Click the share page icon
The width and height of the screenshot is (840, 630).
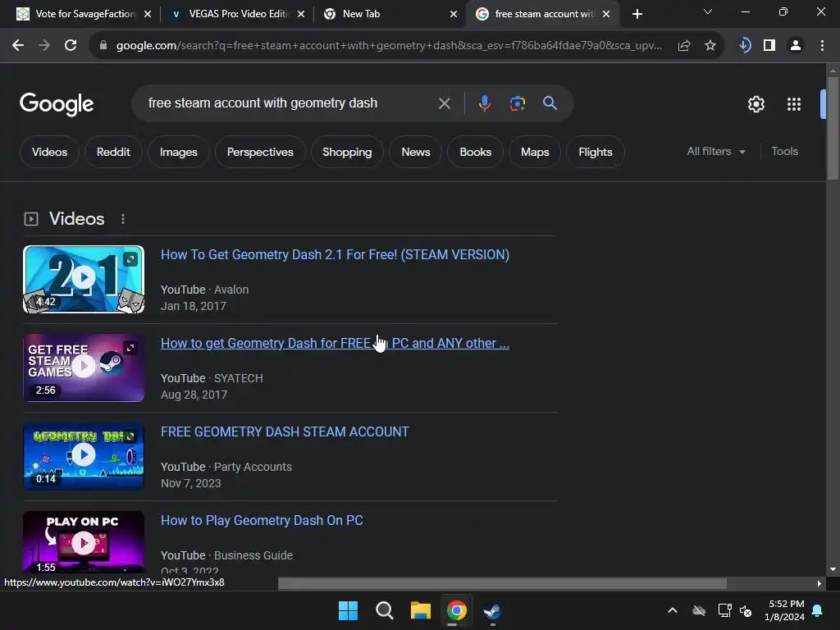pos(683,46)
